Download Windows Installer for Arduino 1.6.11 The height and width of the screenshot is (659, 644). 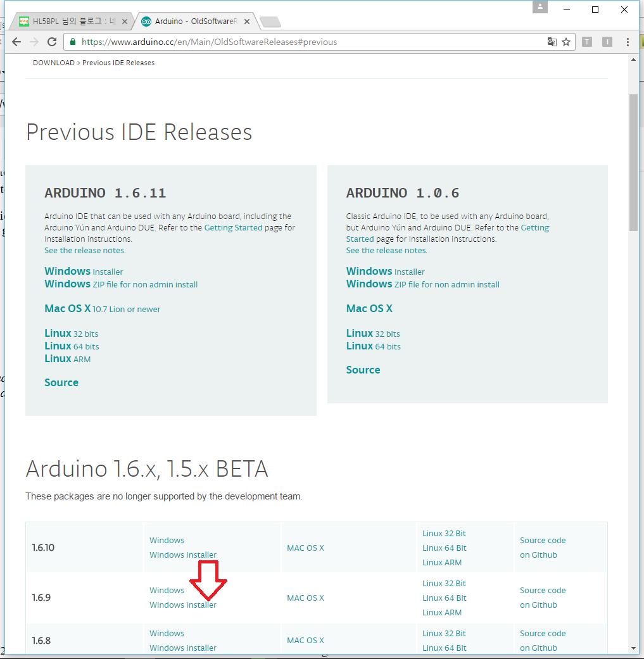(84, 271)
